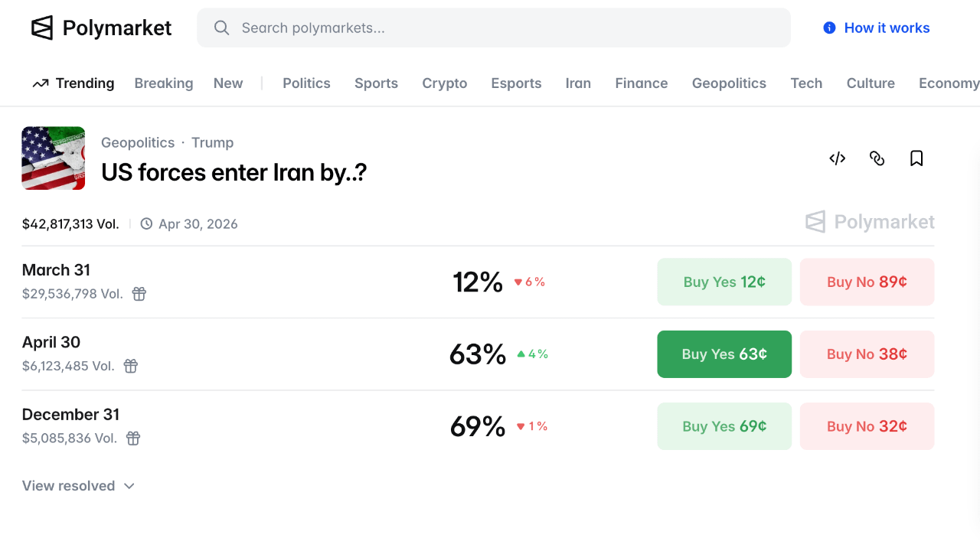The height and width of the screenshot is (551, 980).
Task: Open the Trending tab
Action: pyautogui.click(x=73, y=83)
